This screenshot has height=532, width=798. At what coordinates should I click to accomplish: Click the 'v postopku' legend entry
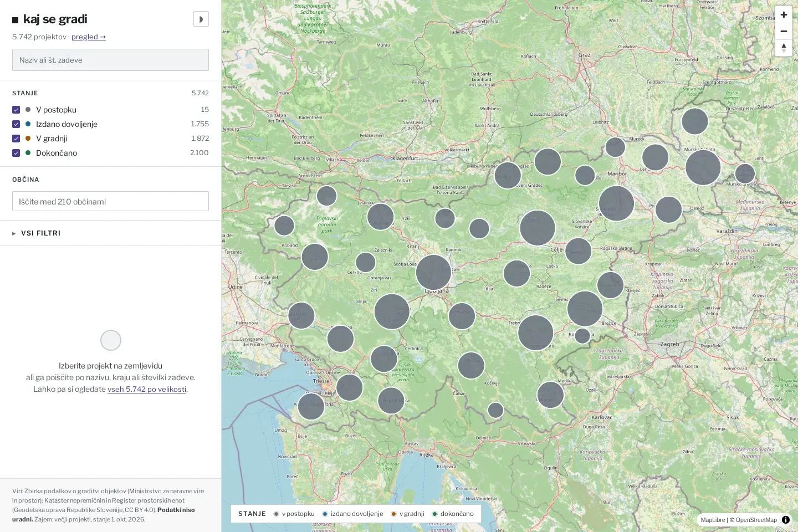(x=294, y=514)
